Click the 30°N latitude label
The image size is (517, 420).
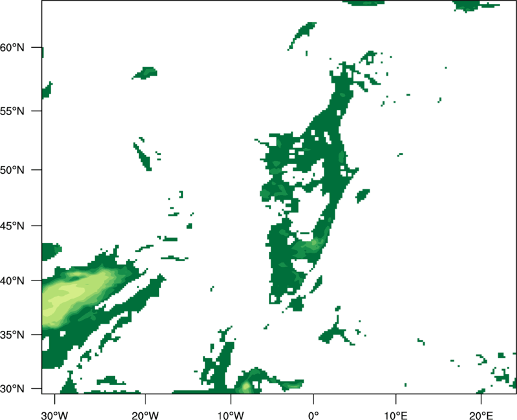pos(12,389)
